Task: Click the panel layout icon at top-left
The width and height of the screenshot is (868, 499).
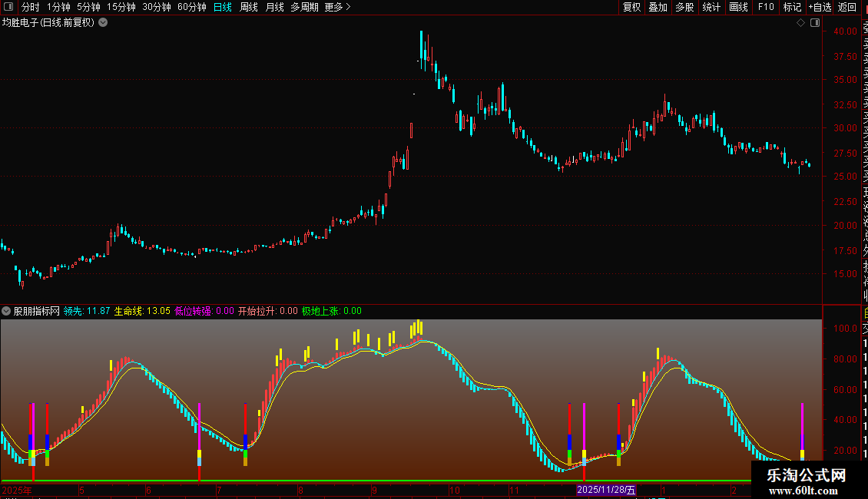Action: (8, 7)
